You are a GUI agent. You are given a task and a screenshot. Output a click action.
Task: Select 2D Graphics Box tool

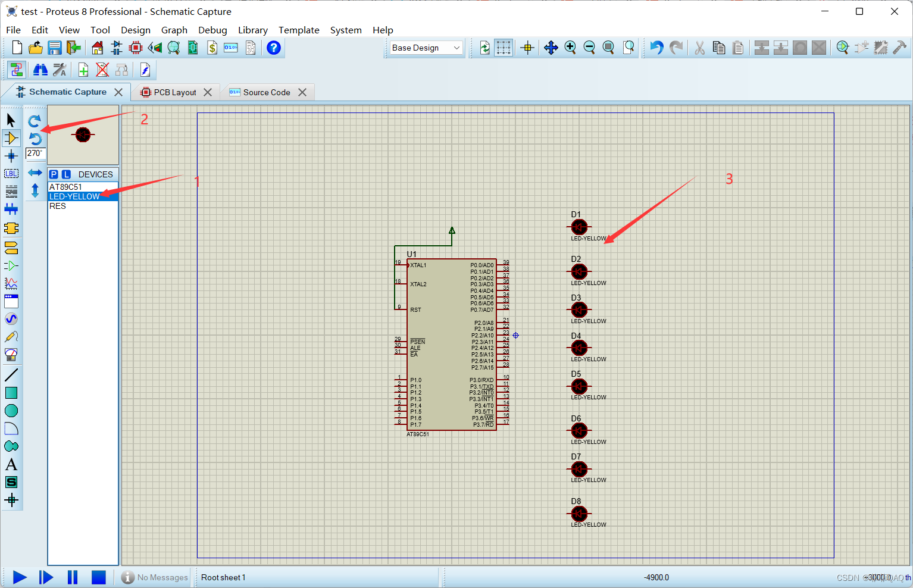coord(11,393)
